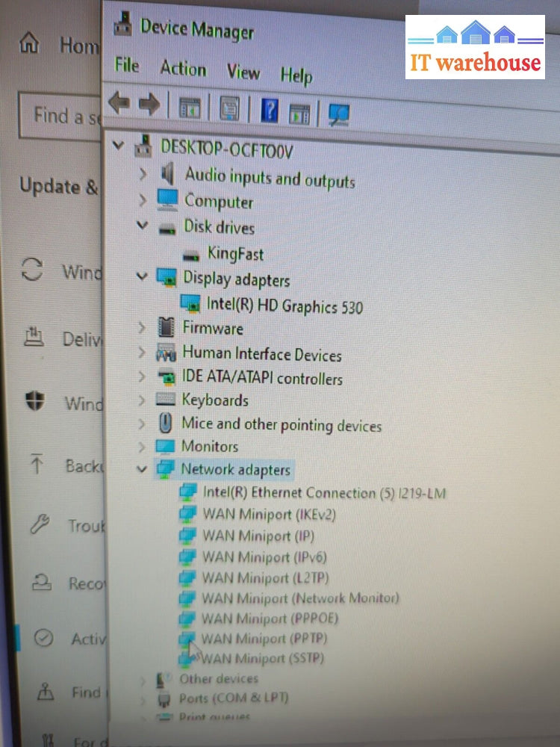
Task: Open the File menu
Action: tap(127, 66)
